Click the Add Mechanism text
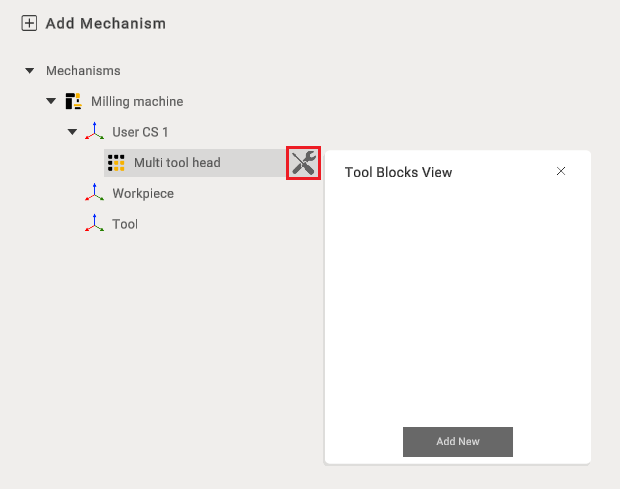 [x=106, y=23]
